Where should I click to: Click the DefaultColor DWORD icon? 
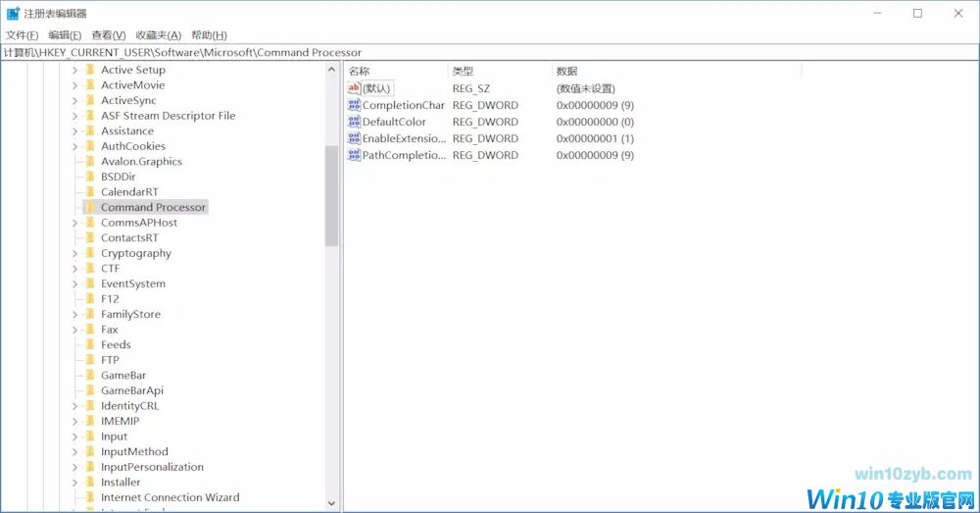tap(354, 122)
